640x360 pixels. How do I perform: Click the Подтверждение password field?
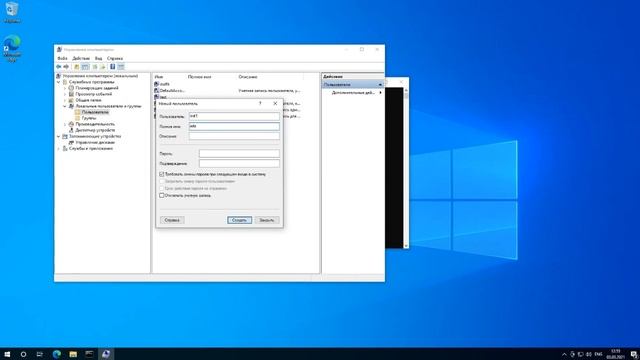pyautogui.click(x=239, y=163)
